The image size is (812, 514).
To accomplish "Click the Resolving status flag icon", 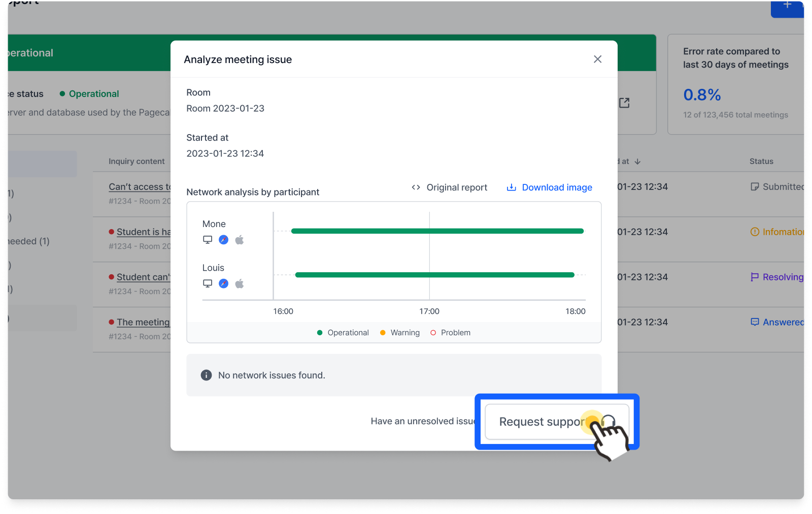I will 755,277.
